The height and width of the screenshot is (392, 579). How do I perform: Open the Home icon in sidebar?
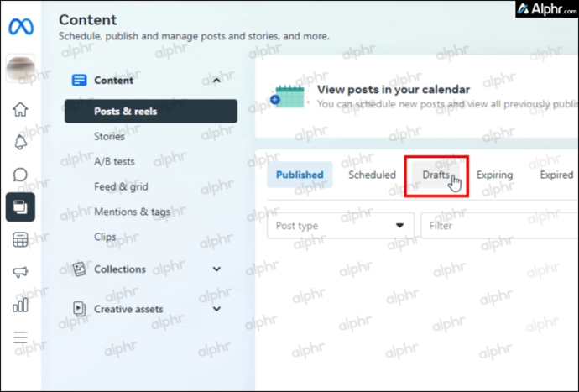tap(20, 109)
